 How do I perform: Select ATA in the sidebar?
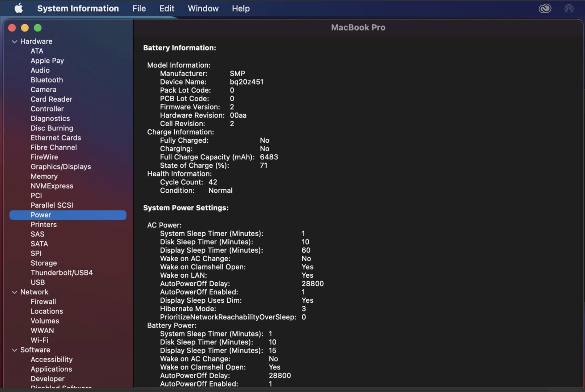click(37, 51)
